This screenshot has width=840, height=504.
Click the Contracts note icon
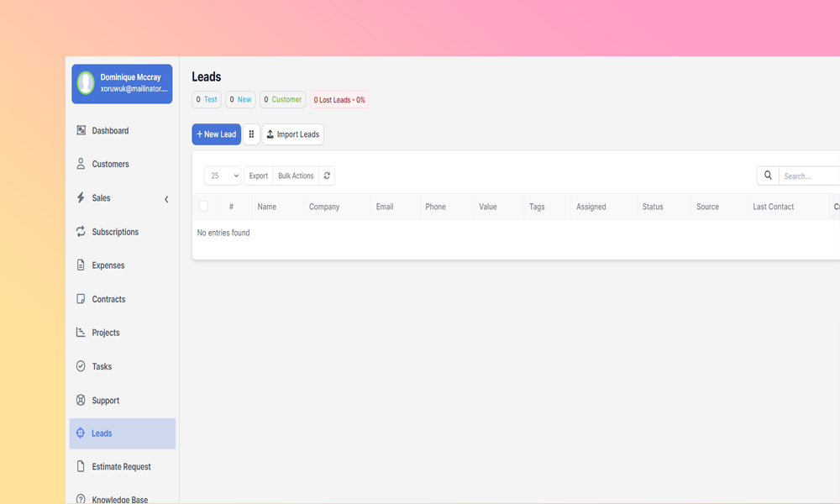click(x=81, y=299)
